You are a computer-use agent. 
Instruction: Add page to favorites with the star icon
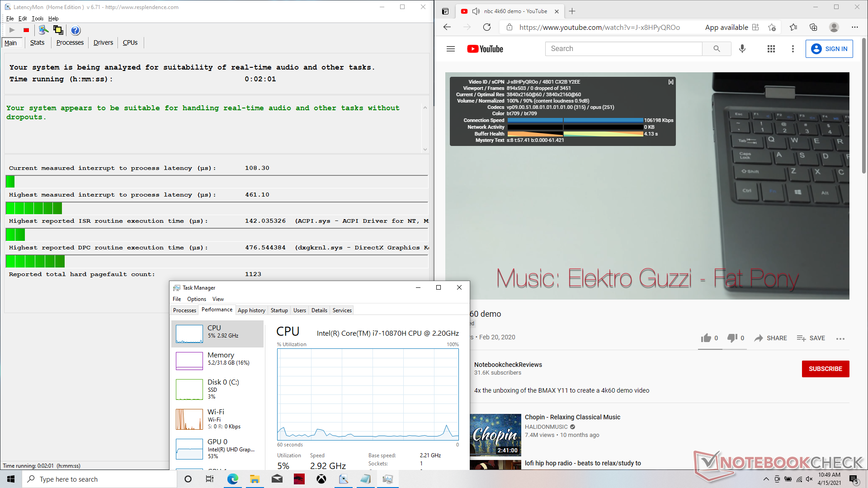pos(772,27)
